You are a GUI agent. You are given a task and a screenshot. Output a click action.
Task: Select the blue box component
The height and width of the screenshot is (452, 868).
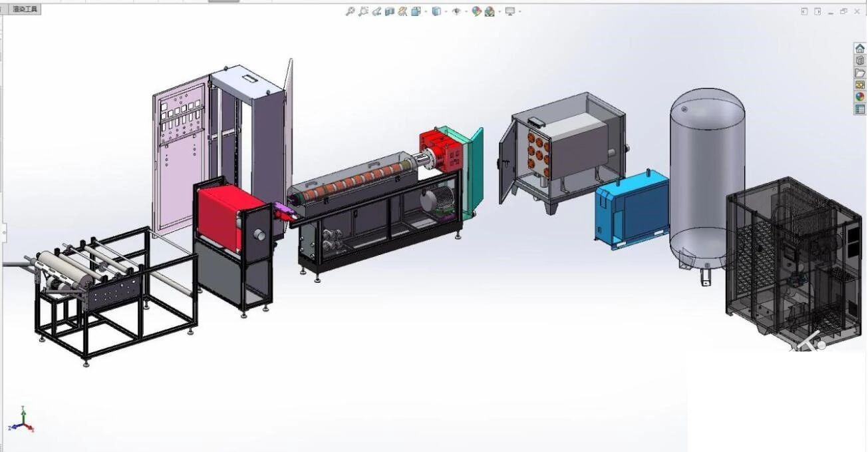631,209
